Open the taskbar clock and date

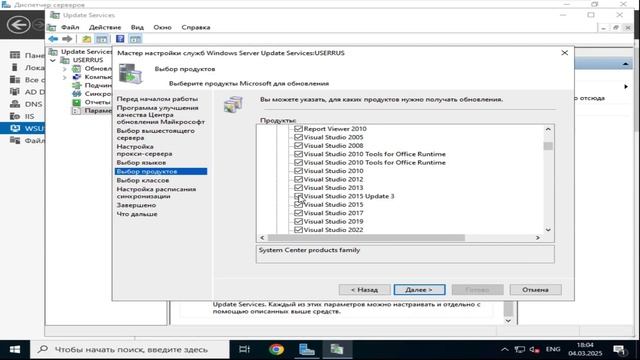[x=585, y=349]
